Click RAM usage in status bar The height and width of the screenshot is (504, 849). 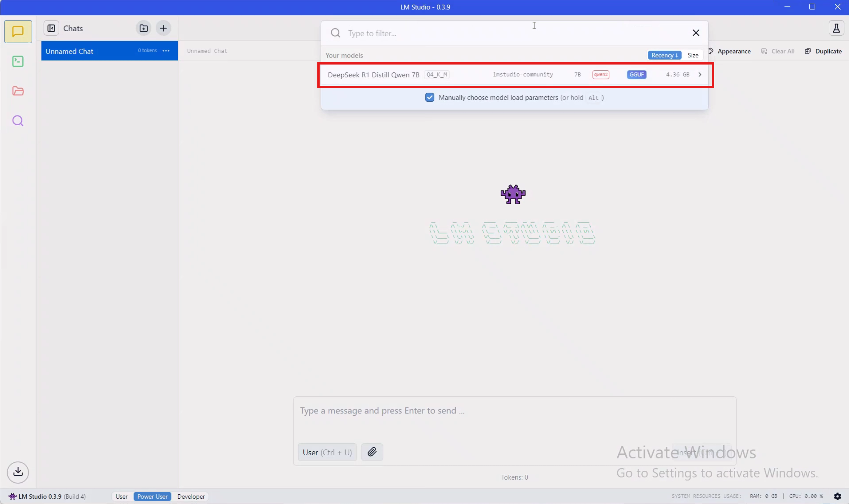[763, 496]
